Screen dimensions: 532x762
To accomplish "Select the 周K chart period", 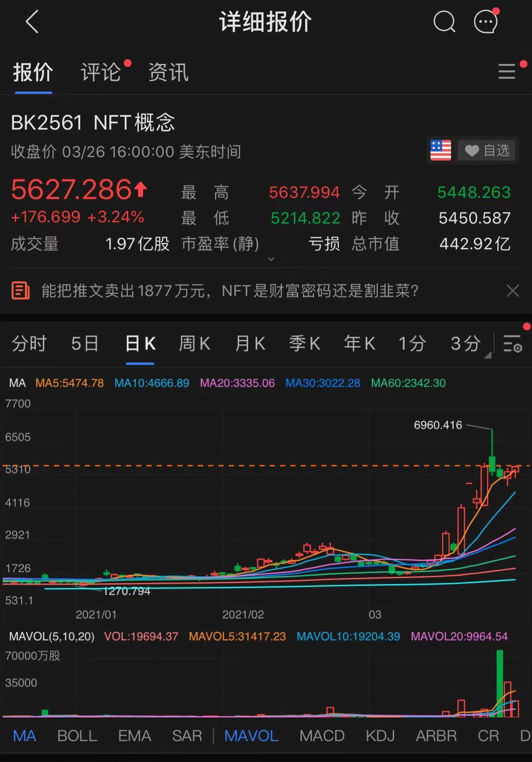I will [195, 343].
